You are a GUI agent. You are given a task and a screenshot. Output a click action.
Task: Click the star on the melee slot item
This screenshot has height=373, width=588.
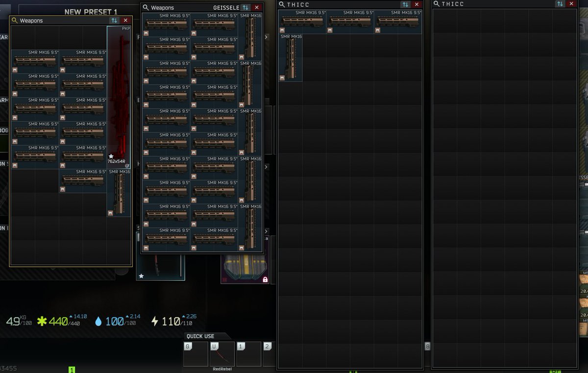(x=141, y=276)
